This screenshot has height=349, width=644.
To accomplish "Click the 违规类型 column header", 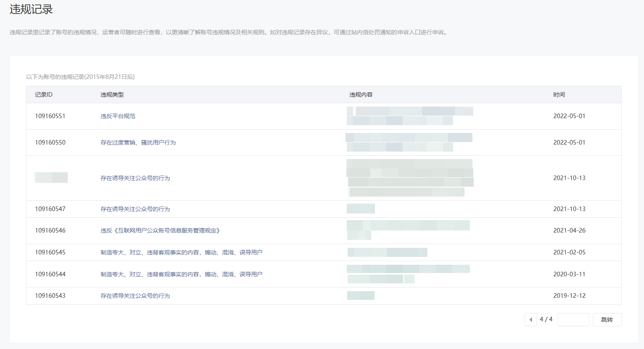I will pyautogui.click(x=112, y=95).
